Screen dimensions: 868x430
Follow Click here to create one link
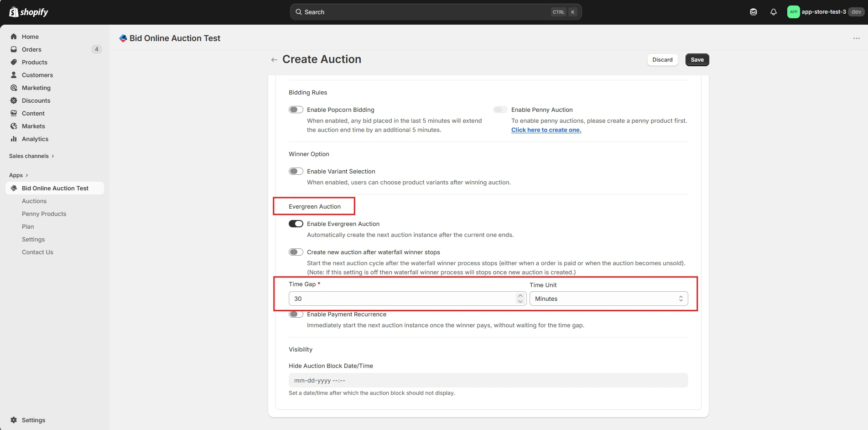tap(546, 130)
